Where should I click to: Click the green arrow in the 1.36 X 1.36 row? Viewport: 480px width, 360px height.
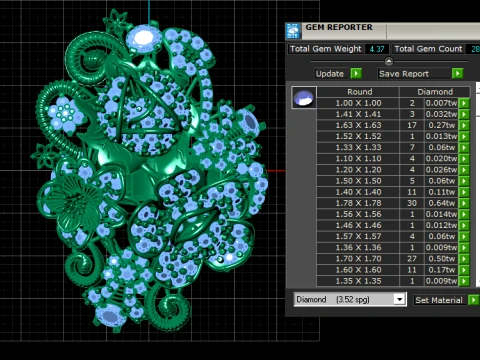point(464,247)
